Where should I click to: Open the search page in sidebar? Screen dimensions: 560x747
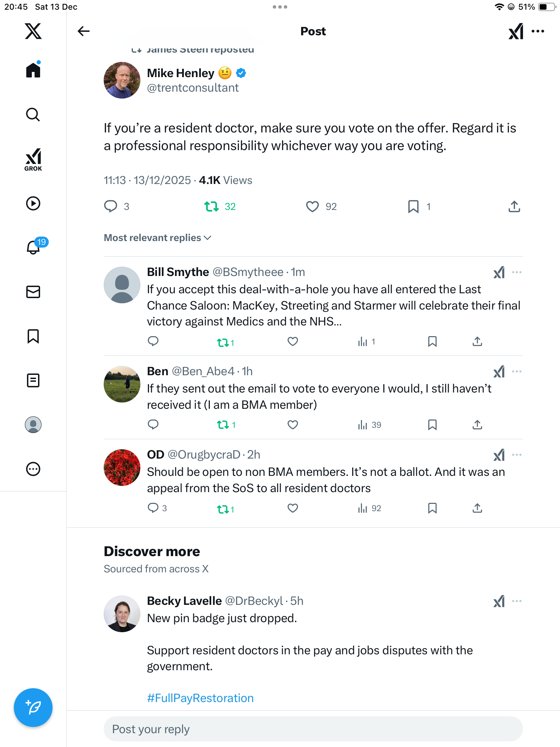click(x=33, y=114)
